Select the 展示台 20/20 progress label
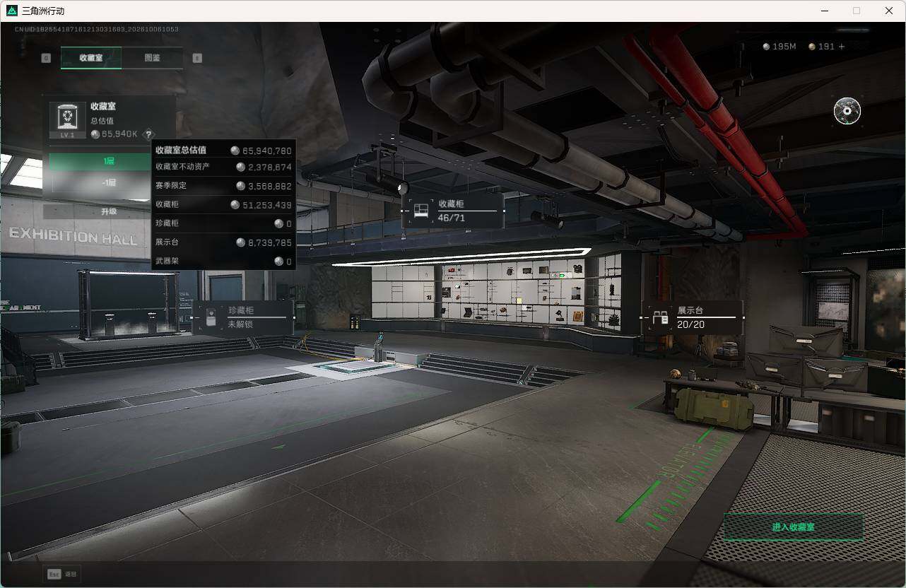This screenshot has height=588, width=906. 692,318
